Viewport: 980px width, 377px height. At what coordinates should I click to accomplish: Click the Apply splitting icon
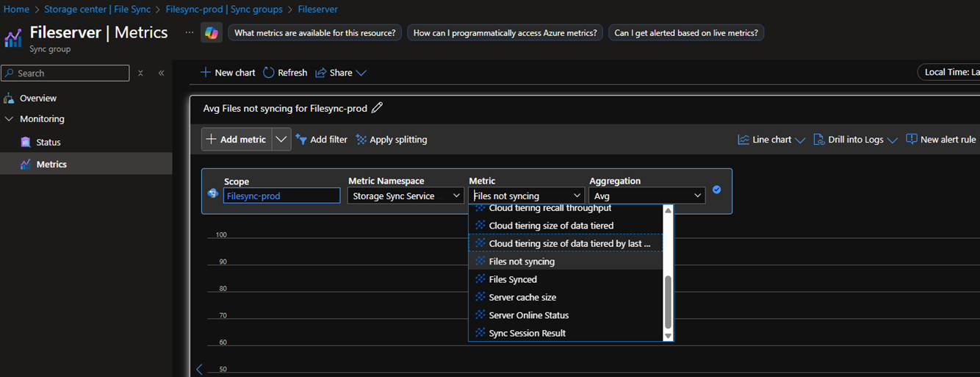click(361, 140)
